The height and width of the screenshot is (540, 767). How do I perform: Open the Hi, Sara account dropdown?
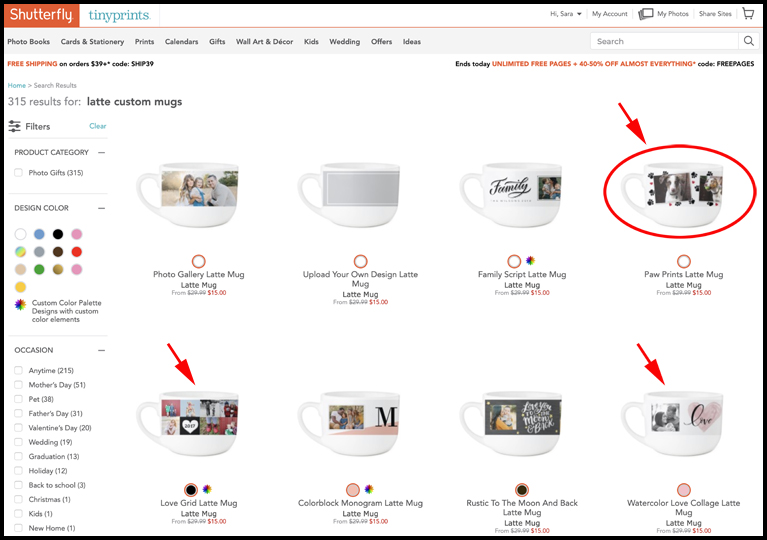click(x=565, y=14)
